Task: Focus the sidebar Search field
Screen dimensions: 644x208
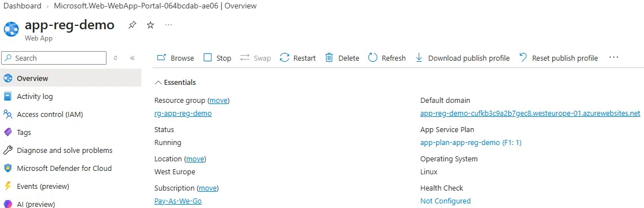Action: pos(54,58)
